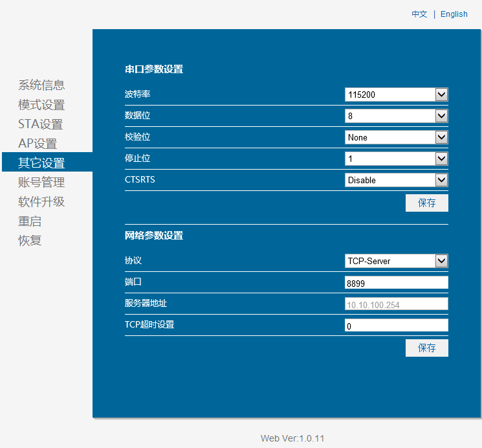The height and width of the screenshot is (448, 482).
Task: Focus the TCP超时设置 timeout input field
Action: click(x=396, y=326)
